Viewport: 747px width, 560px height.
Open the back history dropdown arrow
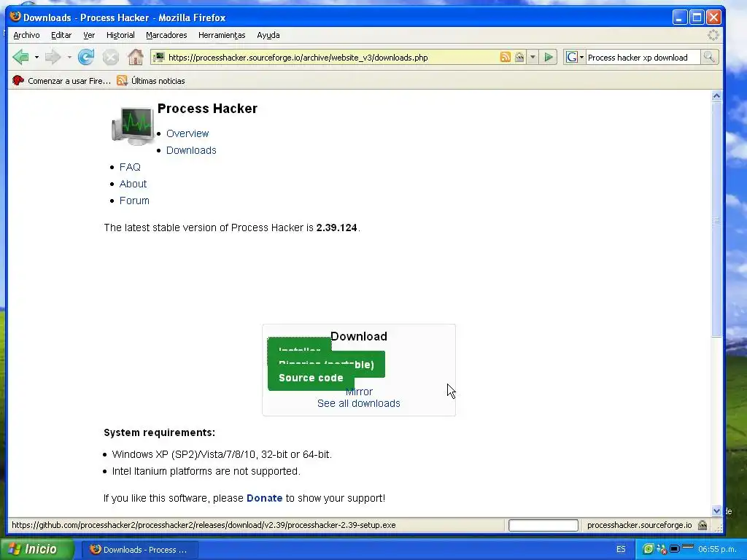pos(36,57)
